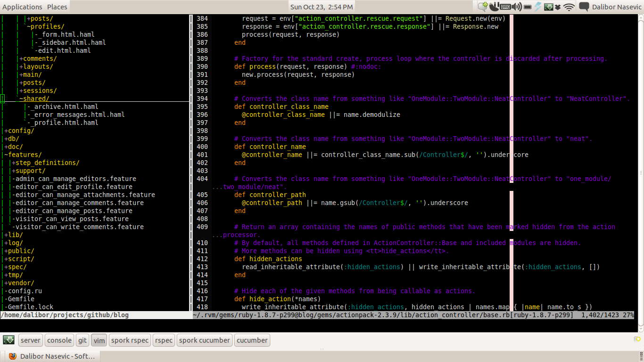Open the volume speaker icon in tray
This screenshot has width=644, height=362.
517,7
